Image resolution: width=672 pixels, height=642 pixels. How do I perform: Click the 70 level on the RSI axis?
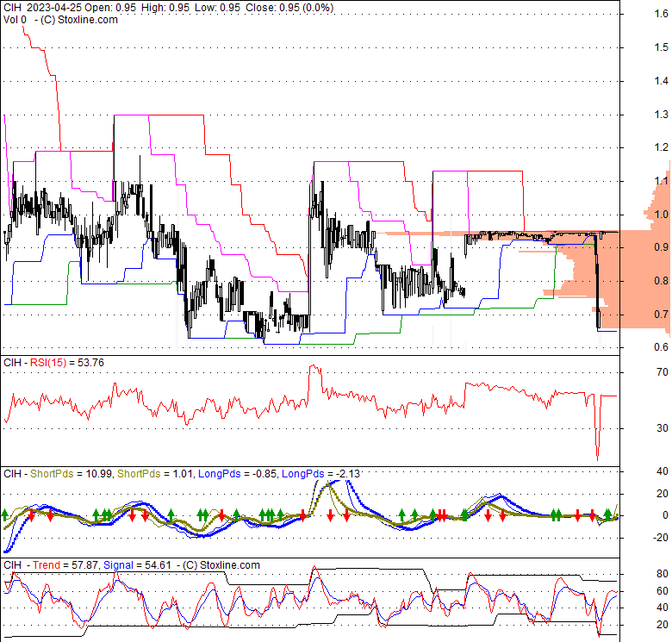[663, 372]
